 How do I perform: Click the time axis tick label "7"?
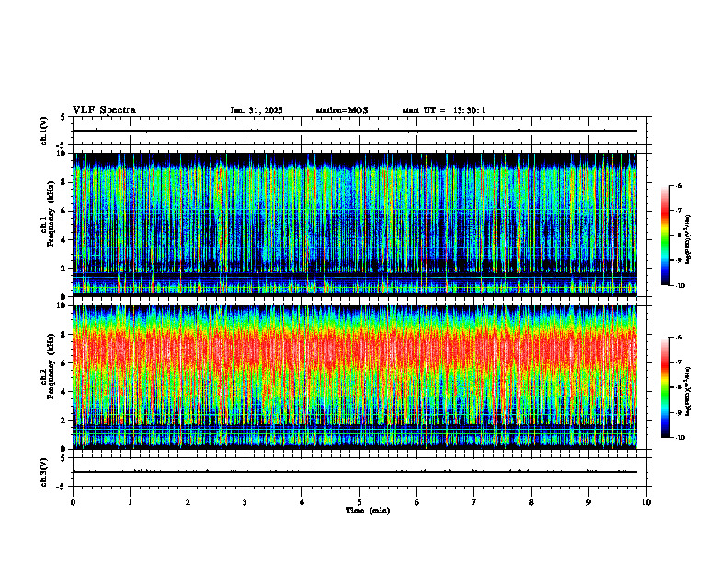[474, 502]
